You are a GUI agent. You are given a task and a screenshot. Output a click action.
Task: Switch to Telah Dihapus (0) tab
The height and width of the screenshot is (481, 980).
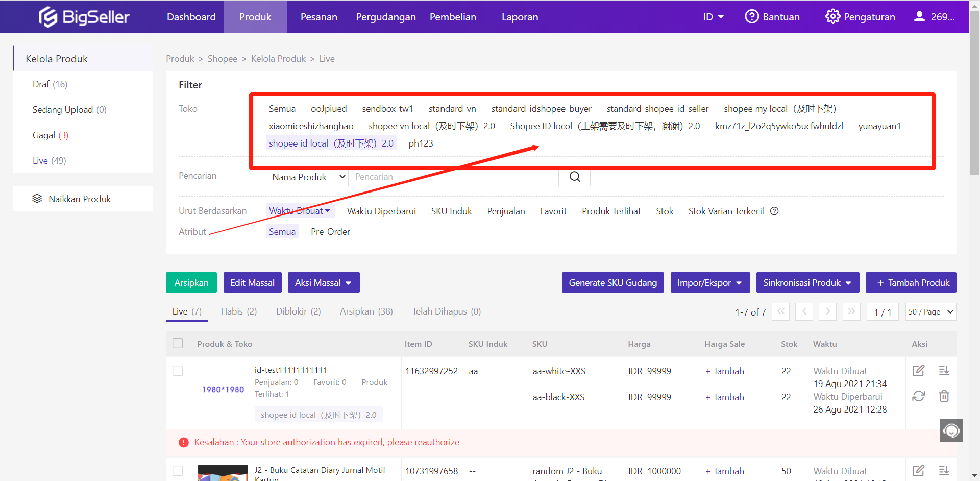click(x=447, y=311)
